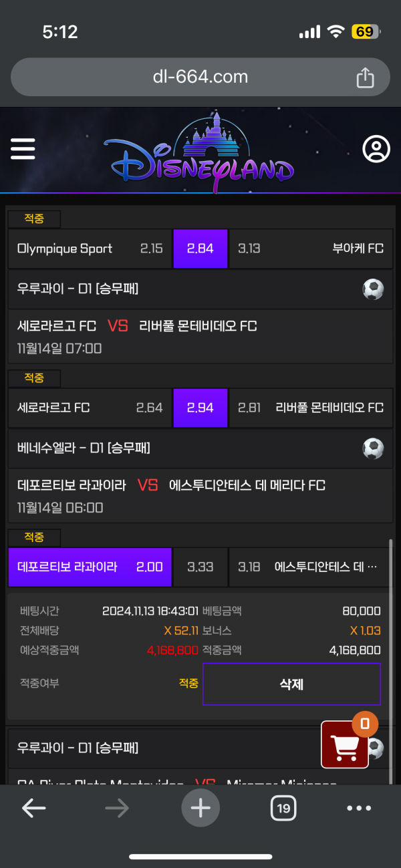Choose 부아케 FC away odds 3.13
Screen dimensions: 401x868
coord(311,249)
